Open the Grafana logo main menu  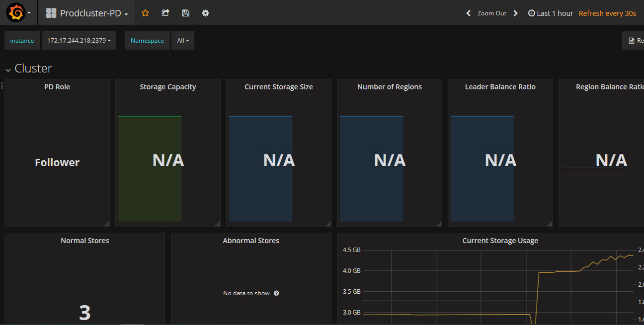click(x=16, y=13)
